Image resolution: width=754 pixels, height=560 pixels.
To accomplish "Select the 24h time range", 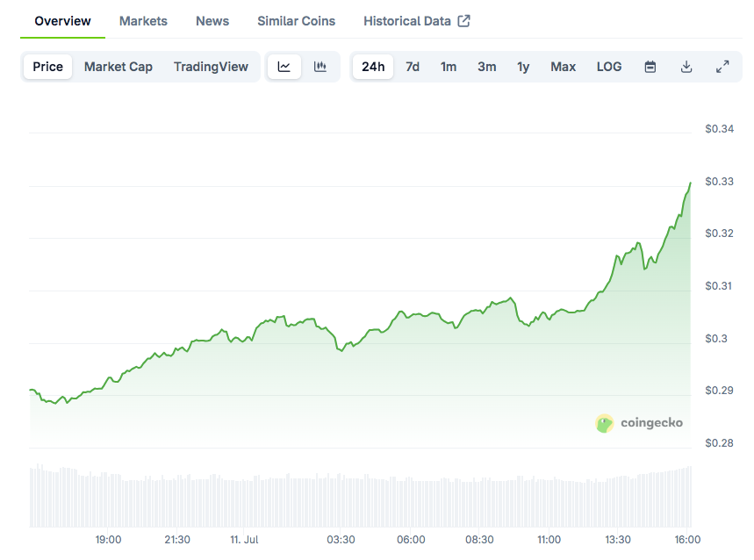I will 373,67.
